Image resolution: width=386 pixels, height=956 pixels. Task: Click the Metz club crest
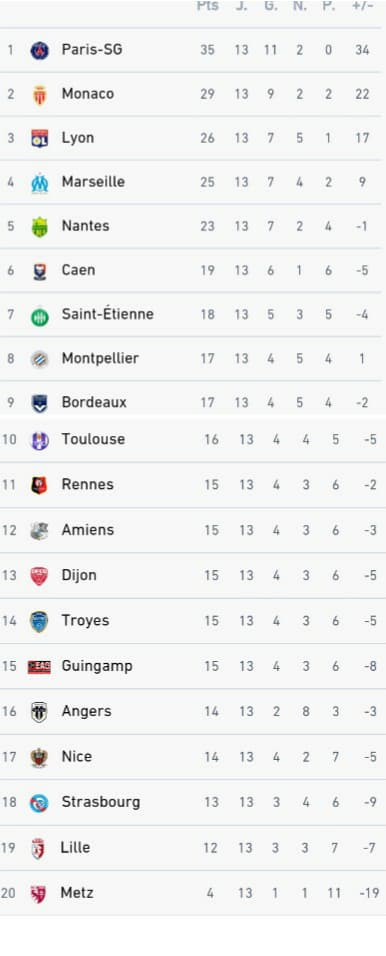(x=38, y=894)
